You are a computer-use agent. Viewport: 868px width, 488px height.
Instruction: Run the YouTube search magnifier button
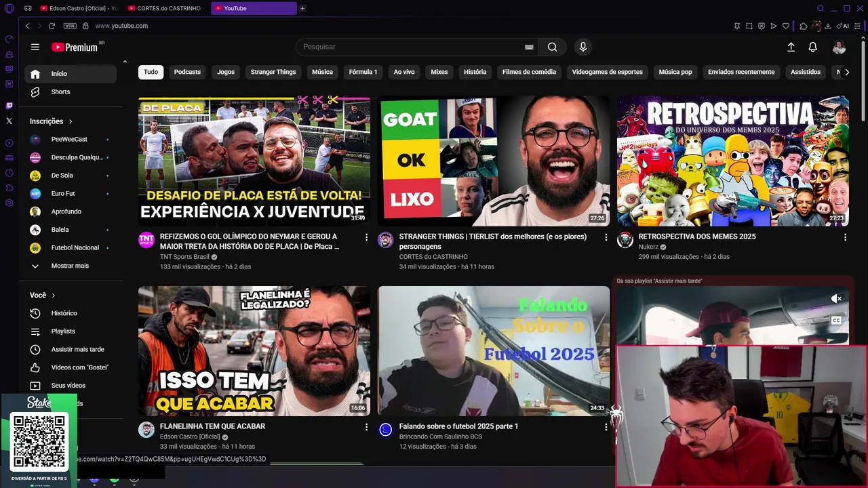552,47
